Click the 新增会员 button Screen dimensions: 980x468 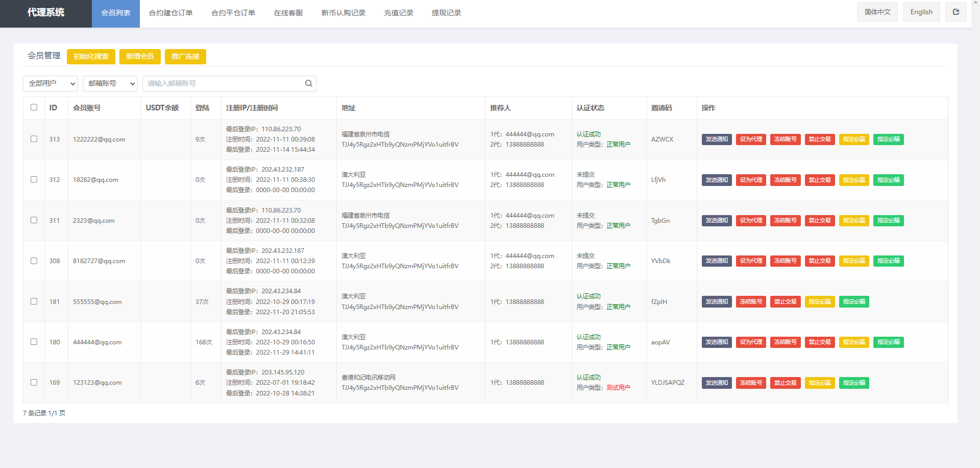[x=140, y=56]
